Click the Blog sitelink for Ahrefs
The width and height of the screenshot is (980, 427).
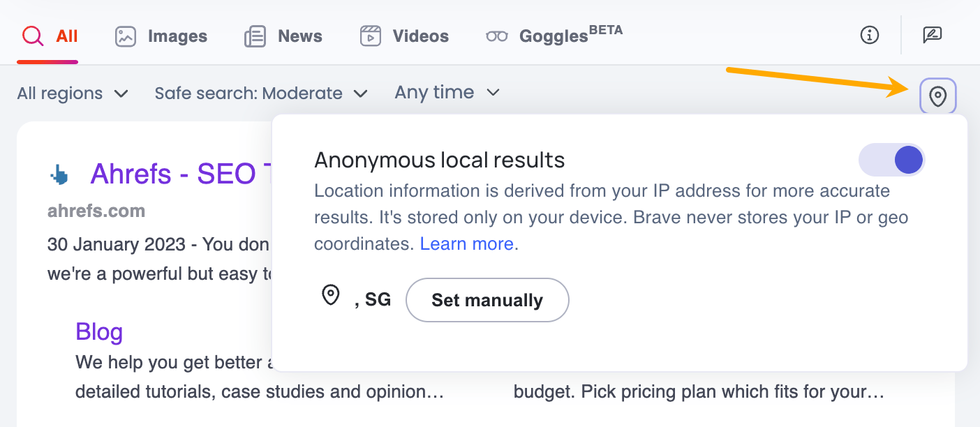(98, 332)
